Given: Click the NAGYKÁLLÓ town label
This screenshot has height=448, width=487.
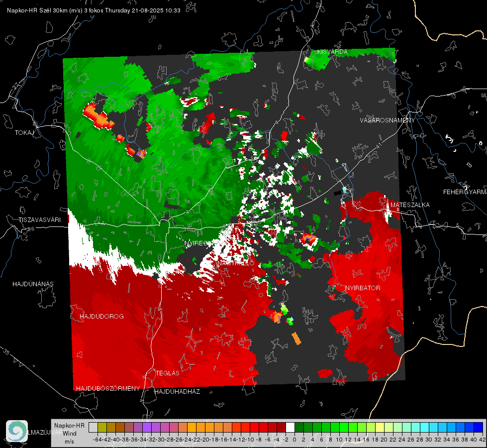Looking at the screenshot, I should [x=235, y=263].
